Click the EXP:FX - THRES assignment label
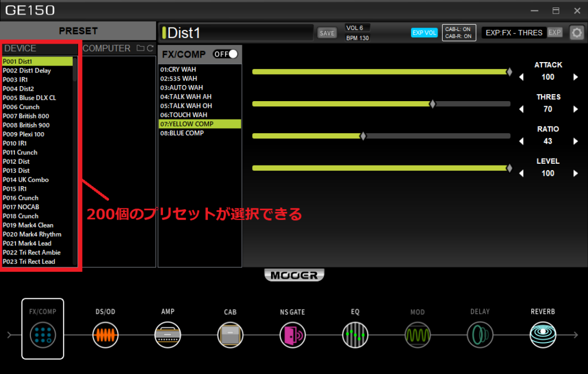The image size is (588, 374). pyautogui.click(x=514, y=33)
